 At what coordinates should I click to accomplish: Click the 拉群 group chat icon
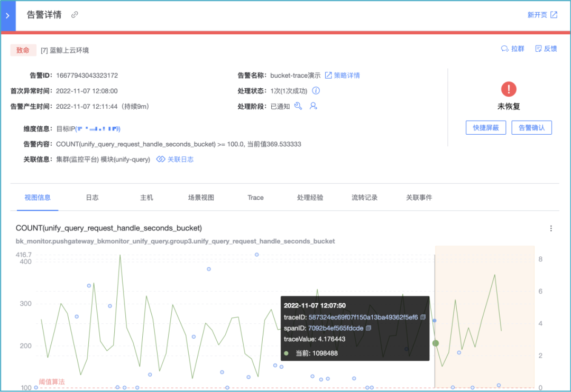pos(505,49)
